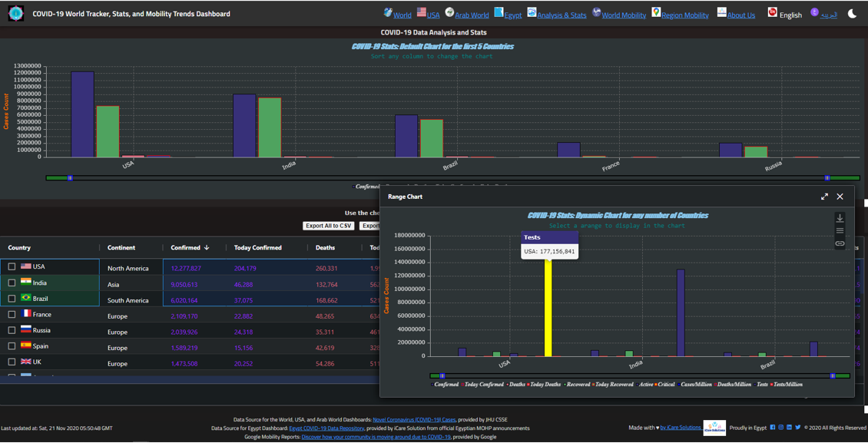
Task: Expand the Range Chart to fullscreen
Action: pyautogui.click(x=823, y=197)
